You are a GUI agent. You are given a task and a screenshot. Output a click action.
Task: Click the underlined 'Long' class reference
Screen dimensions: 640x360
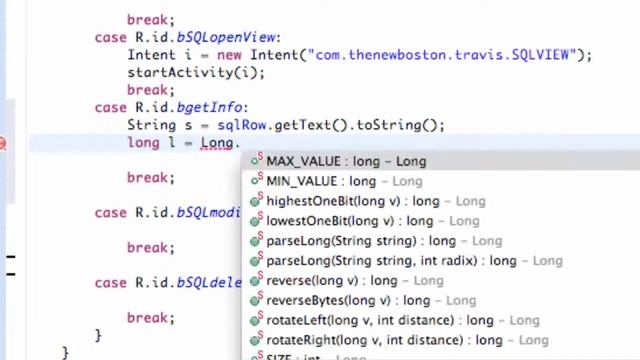pyautogui.click(x=217, y=143)
